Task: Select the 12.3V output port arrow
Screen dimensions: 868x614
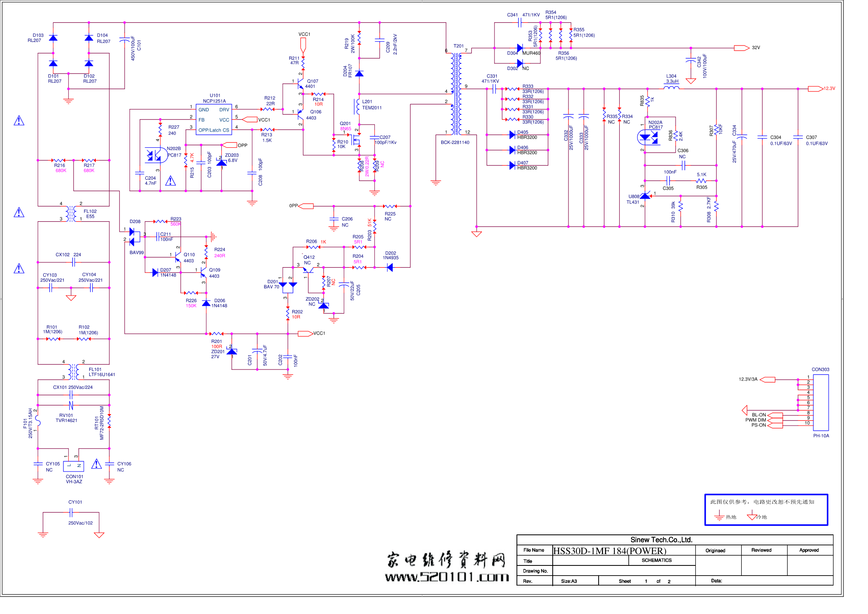Action: (x=816, y=89)
